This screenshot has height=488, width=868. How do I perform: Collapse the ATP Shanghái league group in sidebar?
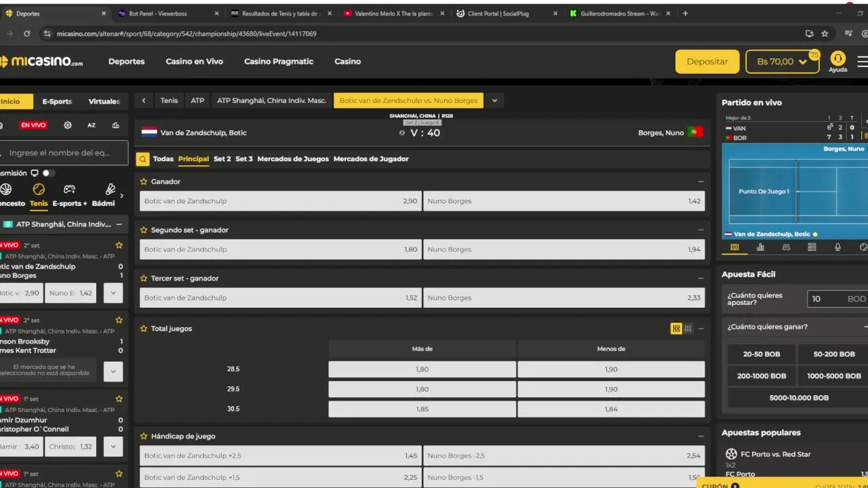tap(119, 224)
